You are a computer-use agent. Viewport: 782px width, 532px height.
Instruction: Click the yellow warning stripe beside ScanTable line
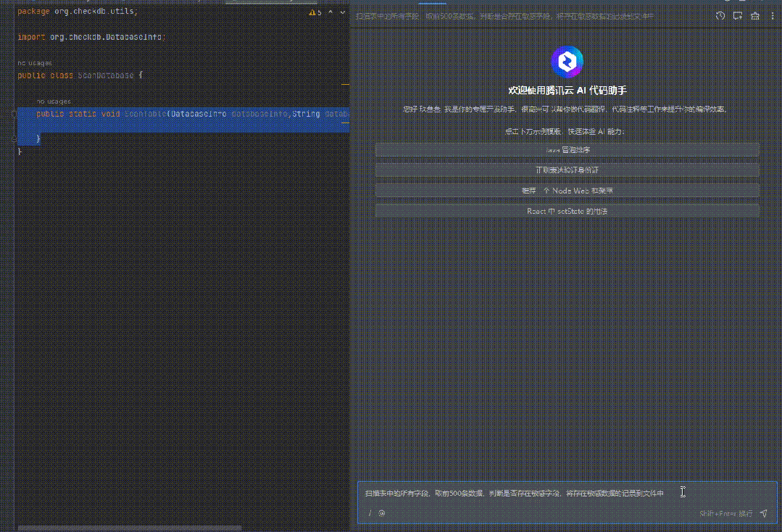[x=345, y=122]
